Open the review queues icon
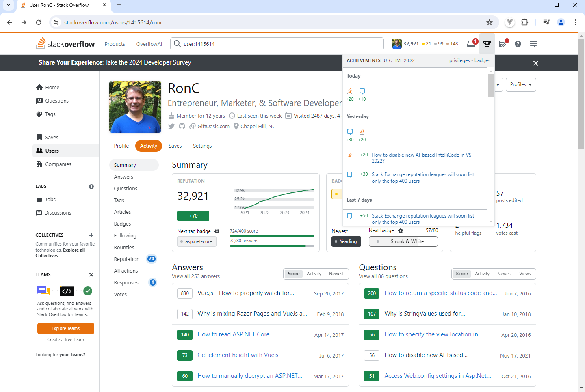The width and height of the screenshot is (585, 392). (503, 43)
